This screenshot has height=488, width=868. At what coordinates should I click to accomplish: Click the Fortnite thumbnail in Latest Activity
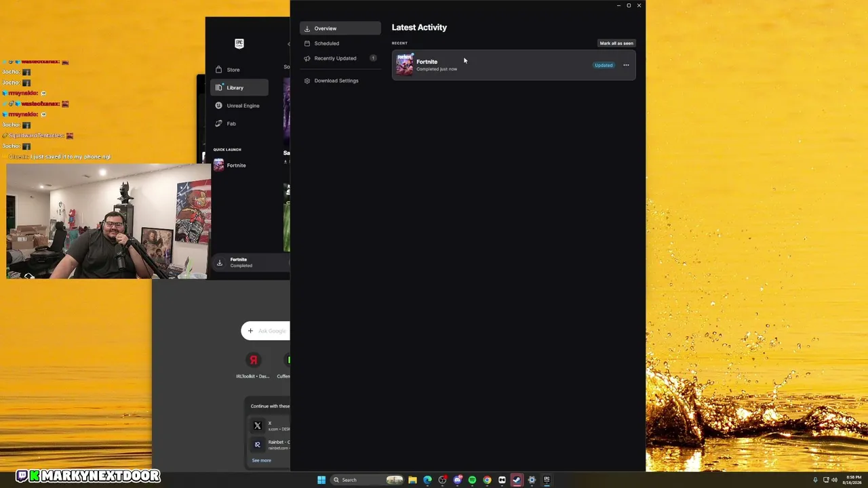[405, 65]
